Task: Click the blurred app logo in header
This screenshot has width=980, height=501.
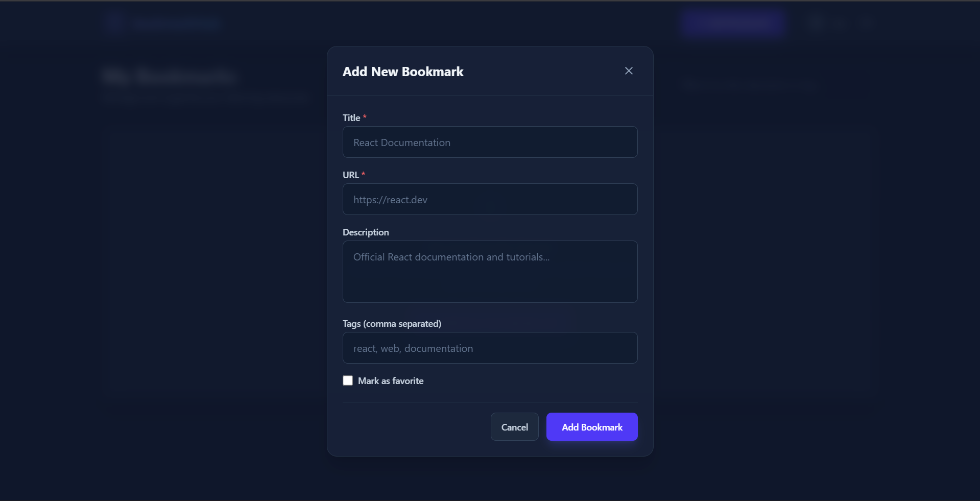Action: coord(115,23)
